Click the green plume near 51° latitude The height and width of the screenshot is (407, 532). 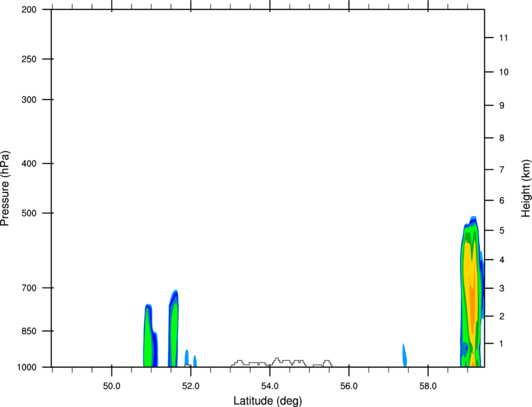click(148, 339)
